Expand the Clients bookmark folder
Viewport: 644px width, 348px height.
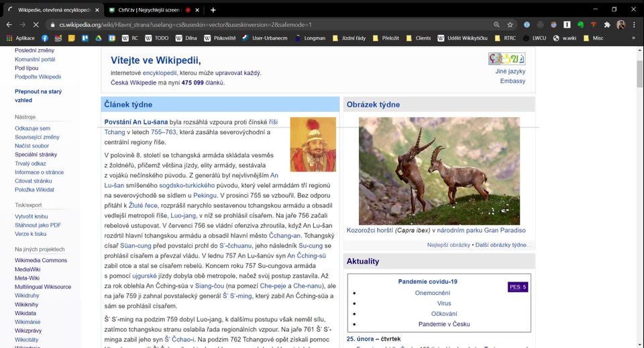click(x=418, y=38)
